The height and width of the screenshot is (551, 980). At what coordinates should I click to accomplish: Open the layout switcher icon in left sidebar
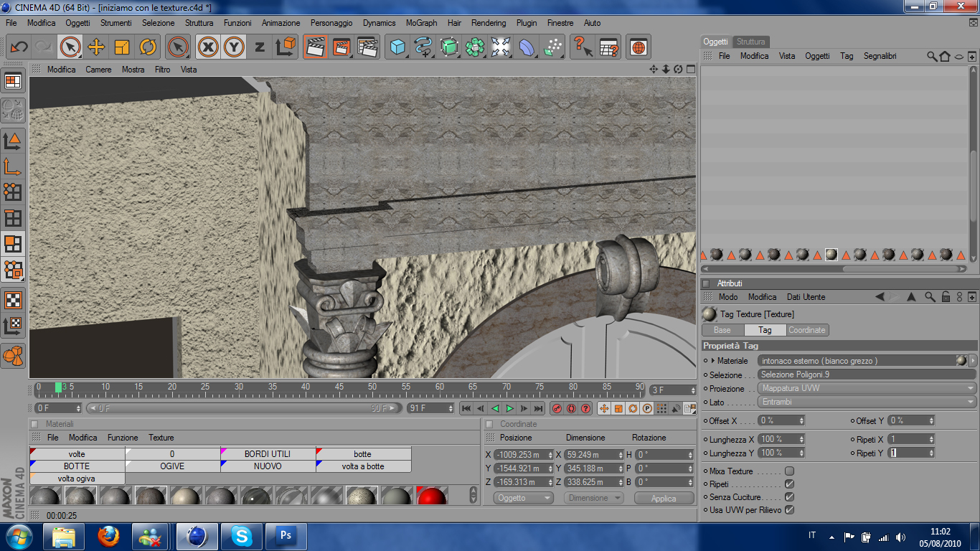click(13, 81)
